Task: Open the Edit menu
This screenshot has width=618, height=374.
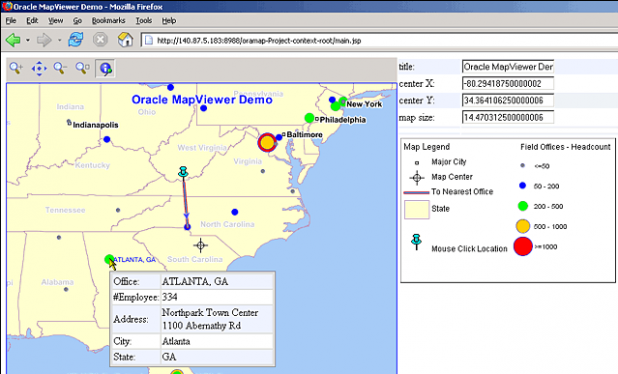Action: pos(32,20)
